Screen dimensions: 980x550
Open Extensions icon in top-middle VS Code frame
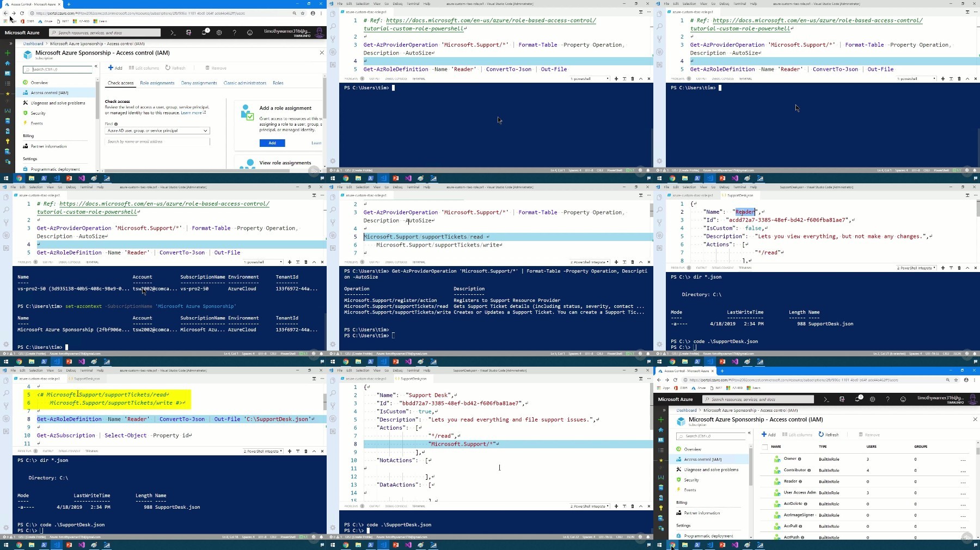tap(333, 65)
